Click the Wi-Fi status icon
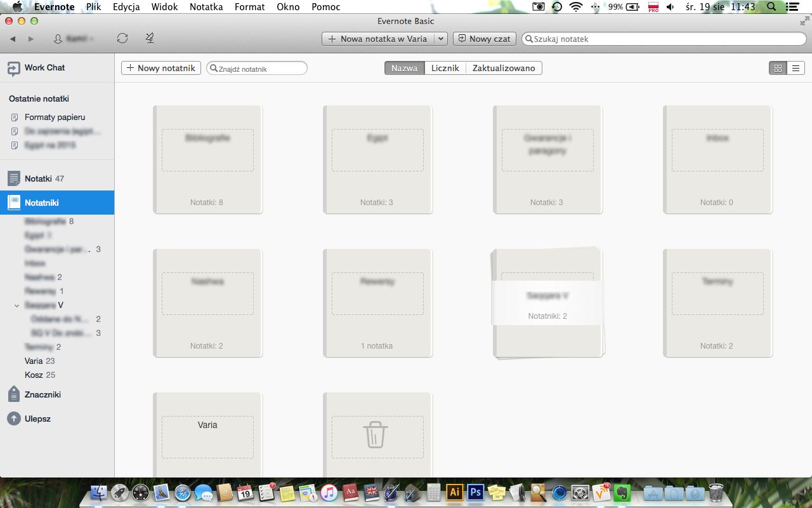Screen dimensions: 812x508 coord(576,7)
